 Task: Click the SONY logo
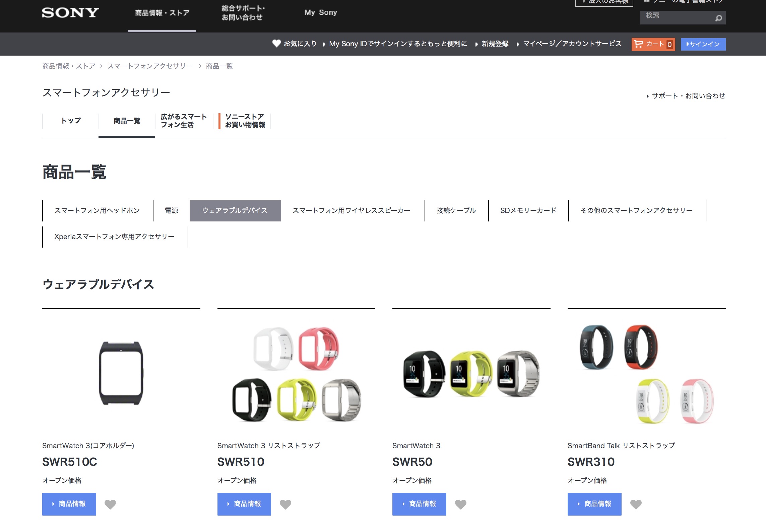[70, 13]
